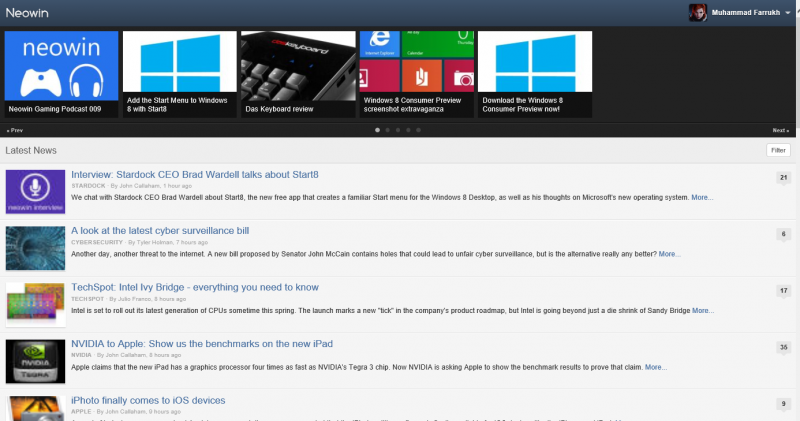Screen dimensions: 800x421
Task: View 6 comments on cyber surveillance article
Action: [784, 235]
